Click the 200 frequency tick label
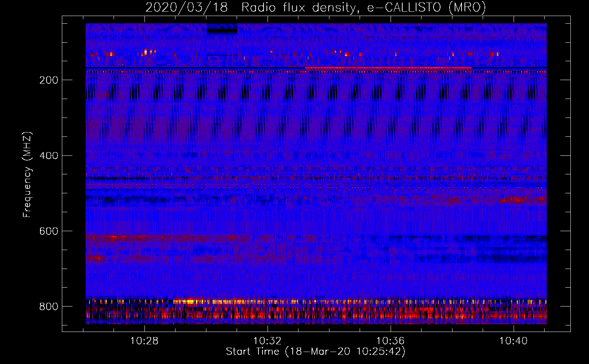This screenshot has width=589, height=364. [x=48, y=80]
